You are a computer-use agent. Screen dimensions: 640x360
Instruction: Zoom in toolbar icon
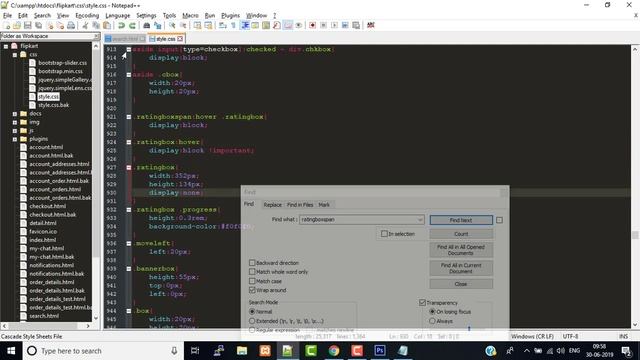tap(172, 25)
